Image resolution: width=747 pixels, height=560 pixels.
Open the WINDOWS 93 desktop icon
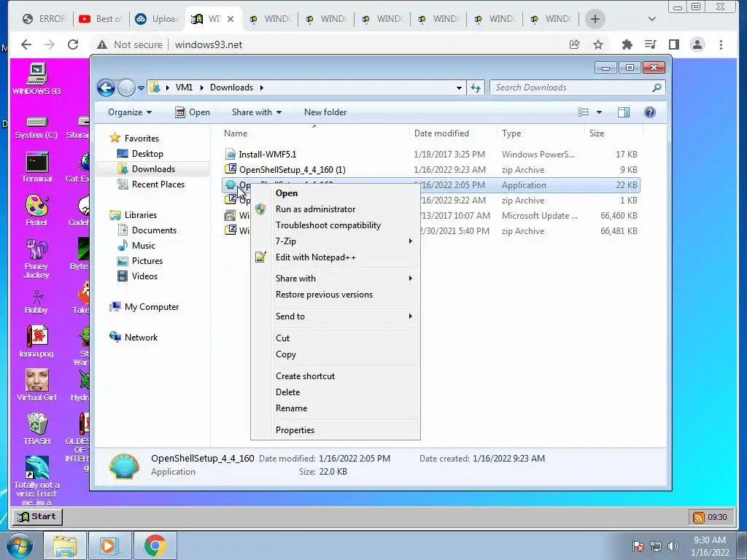[36, 79]
